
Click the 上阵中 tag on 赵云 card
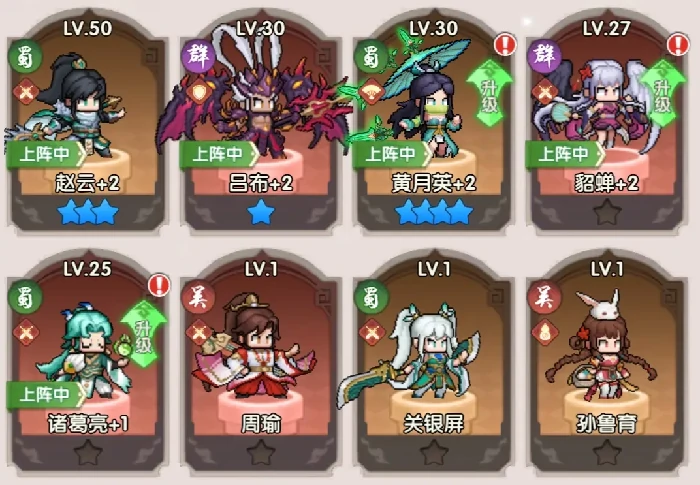pyautogui.click(x=46, y=154)
